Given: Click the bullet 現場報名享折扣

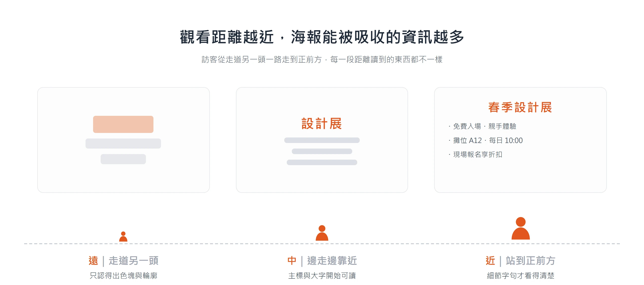Looking at the screenshot, I should point(475,154).
